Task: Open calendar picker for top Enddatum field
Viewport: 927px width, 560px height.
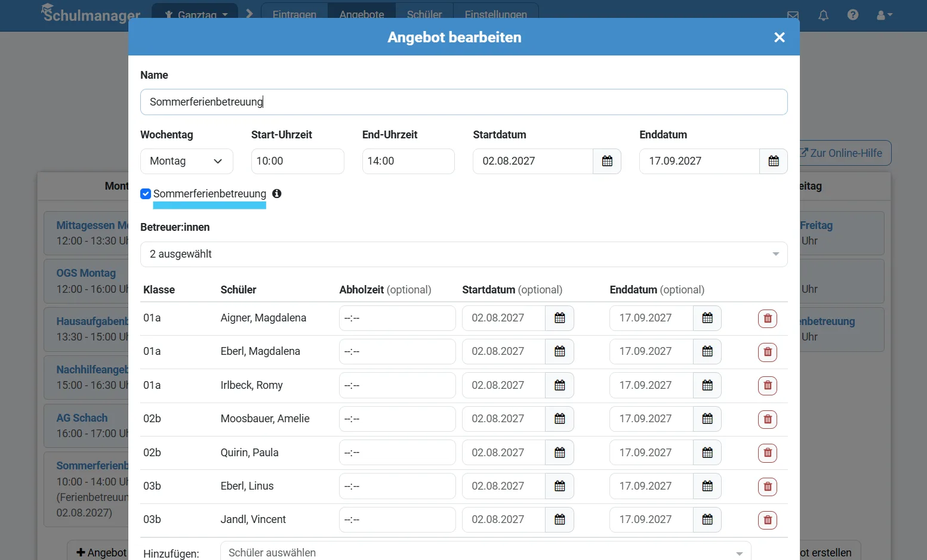Action: [774, 161]
